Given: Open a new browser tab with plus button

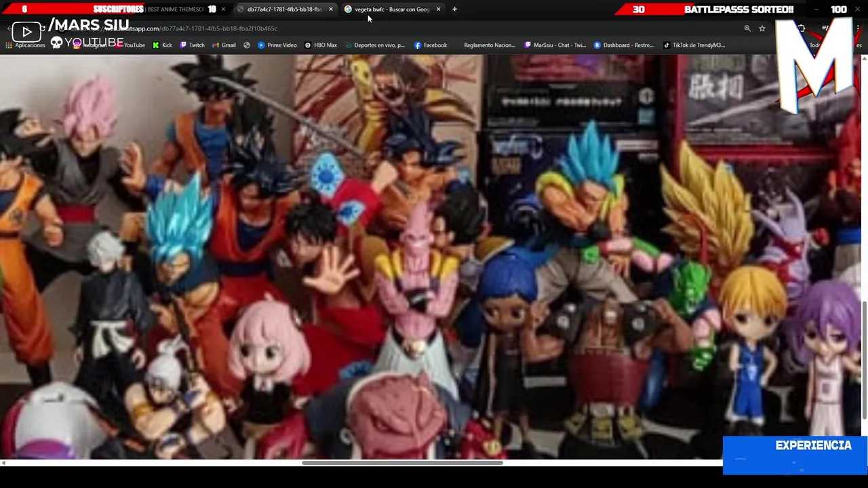Looking at the screenshot, I should click(x=454, y=9).
